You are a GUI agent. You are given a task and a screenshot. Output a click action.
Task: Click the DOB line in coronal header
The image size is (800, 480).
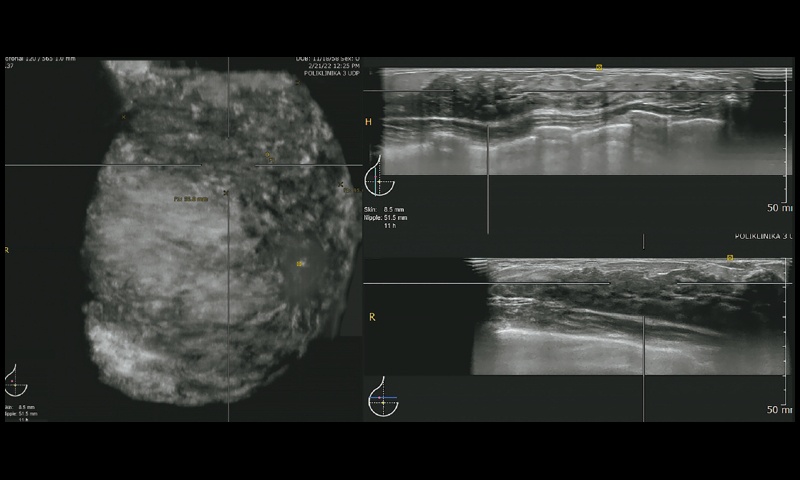coord(328,59)
